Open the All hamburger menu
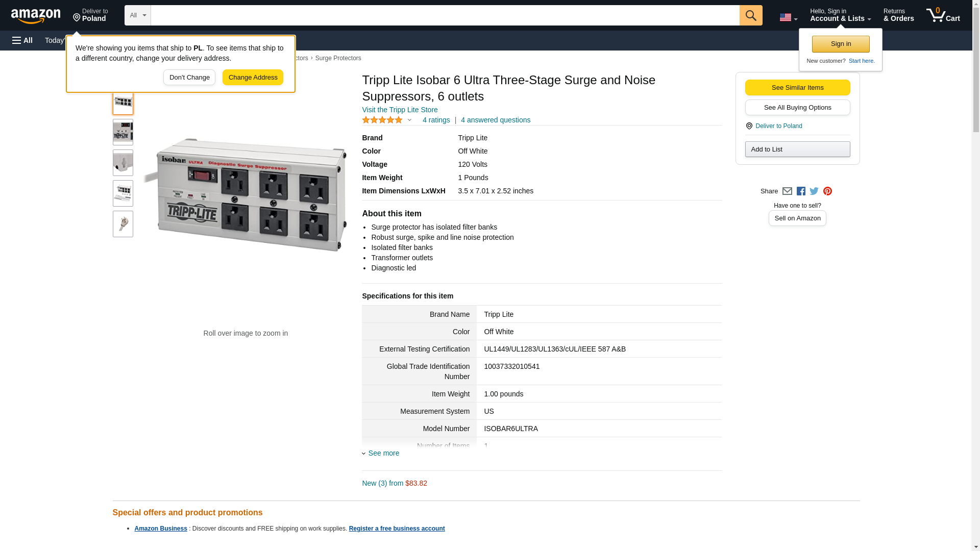Screen dimensions: 980x551 coord(22,40)
